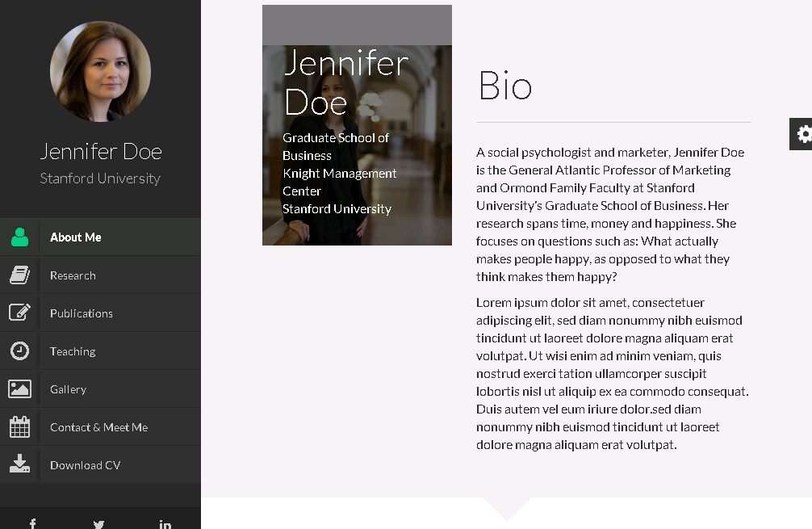812x529 pixels.
Task: Click the Gallery picture icon
Action: [20, 388]
